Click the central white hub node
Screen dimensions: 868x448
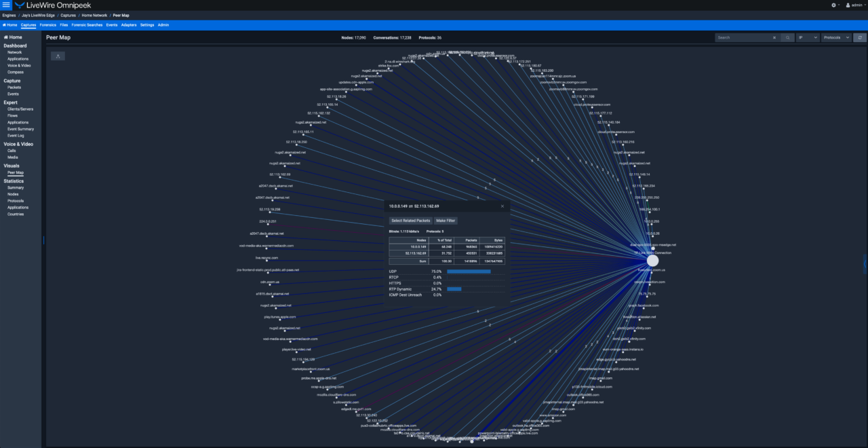point(652,261)
